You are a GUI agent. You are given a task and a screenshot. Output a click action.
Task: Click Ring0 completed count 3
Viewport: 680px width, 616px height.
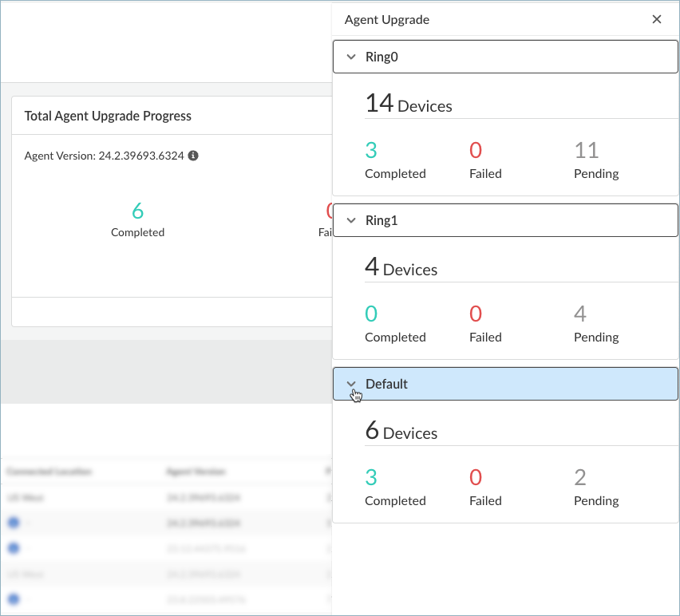point(371,151)
